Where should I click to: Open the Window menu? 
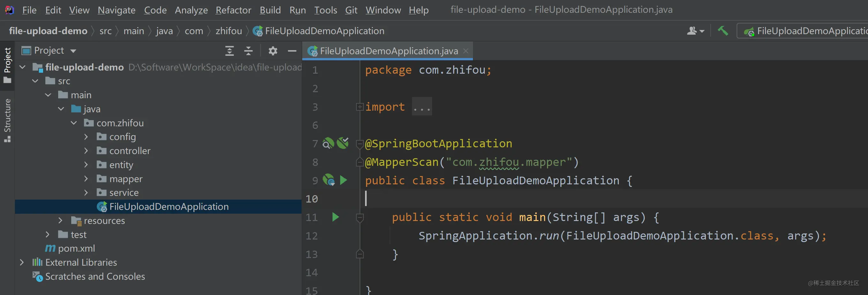(x=383, y=10)
